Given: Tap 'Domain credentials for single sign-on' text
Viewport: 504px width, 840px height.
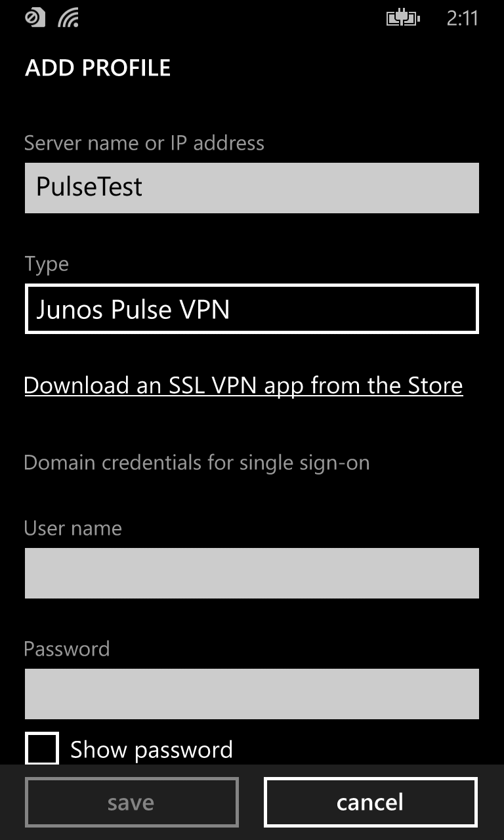Looking at the screenshot, I should [196, 463].
